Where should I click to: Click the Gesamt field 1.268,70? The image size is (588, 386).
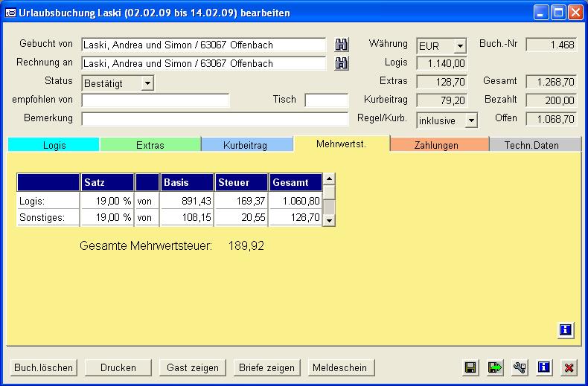click(551, 82)
